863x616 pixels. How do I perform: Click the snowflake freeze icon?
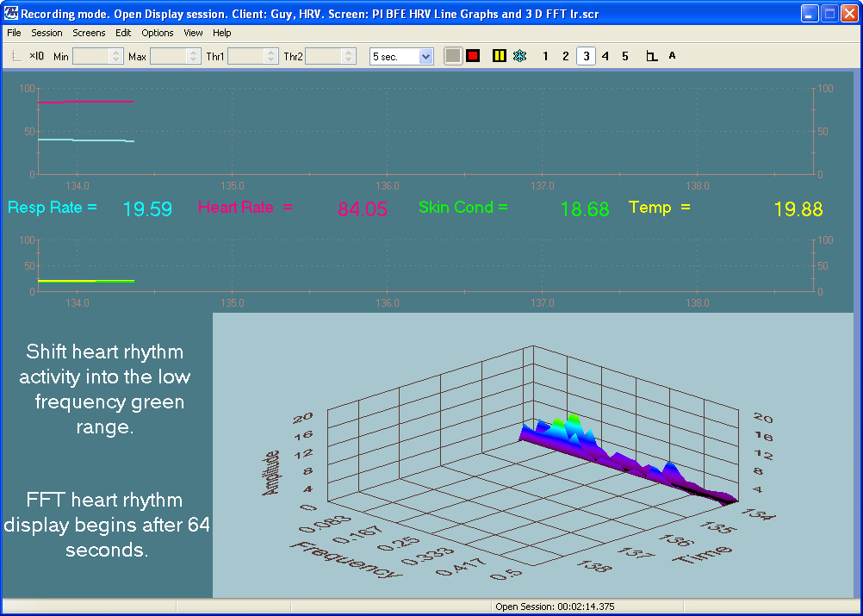pyautogui.click(x=519, y=56)
